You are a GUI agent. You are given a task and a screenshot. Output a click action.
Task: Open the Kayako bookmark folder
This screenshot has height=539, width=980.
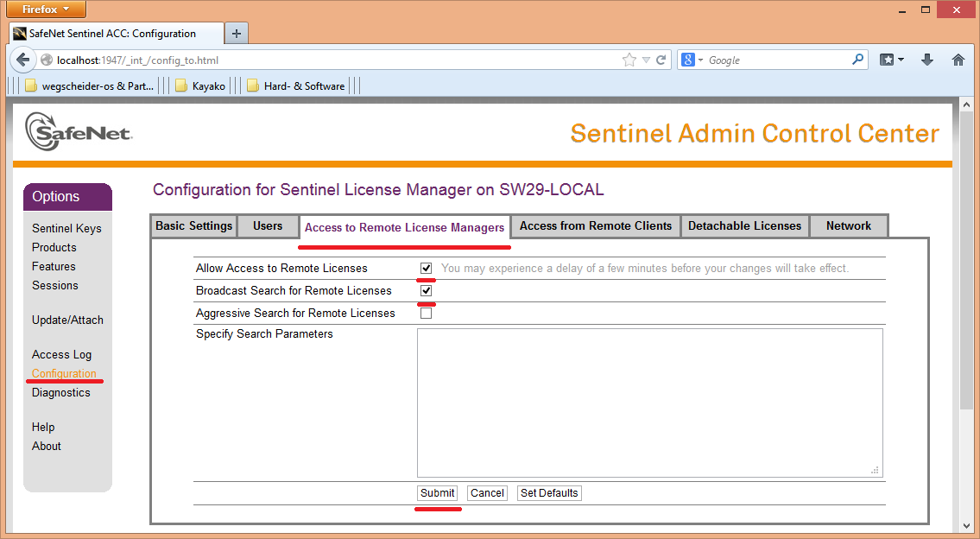[x=200, y=86]
